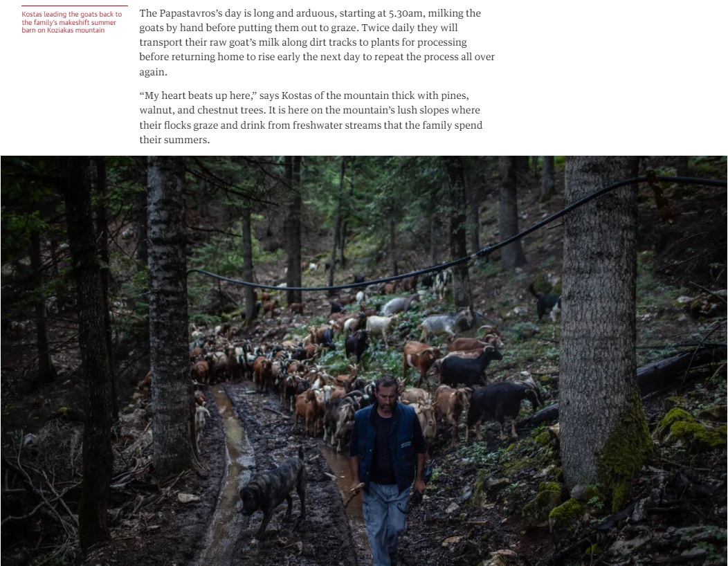Click the paragraph starting 'The Papastavros's day'
This screenshot has width=728, height=566.
coord(317,42)
